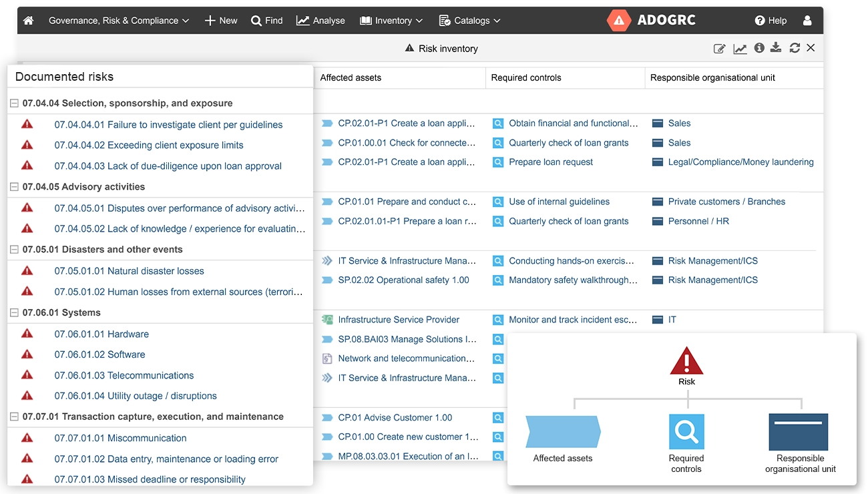Viewport: 868px width, 494px height.
Task: Click the ADOGRC logo
Action: click(652, 20)
